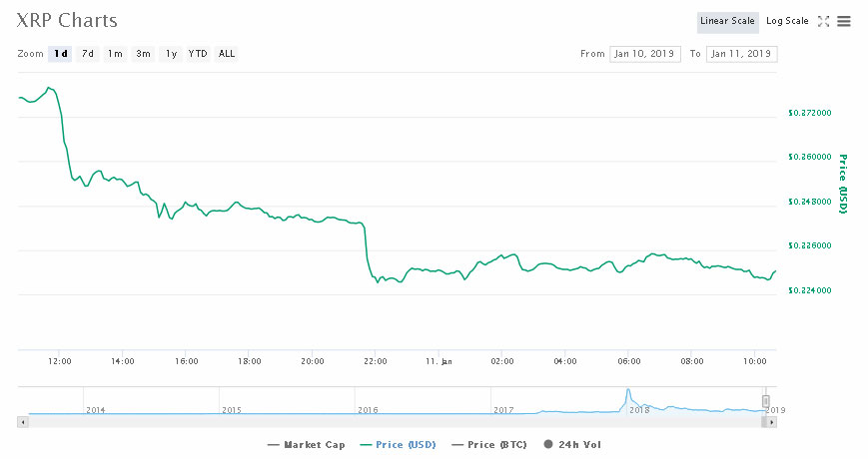Click the XRP Charts heading
Image resolution: width=868 pixels, height=459 pixels.
pyautogui.click(x=67, y=21)
